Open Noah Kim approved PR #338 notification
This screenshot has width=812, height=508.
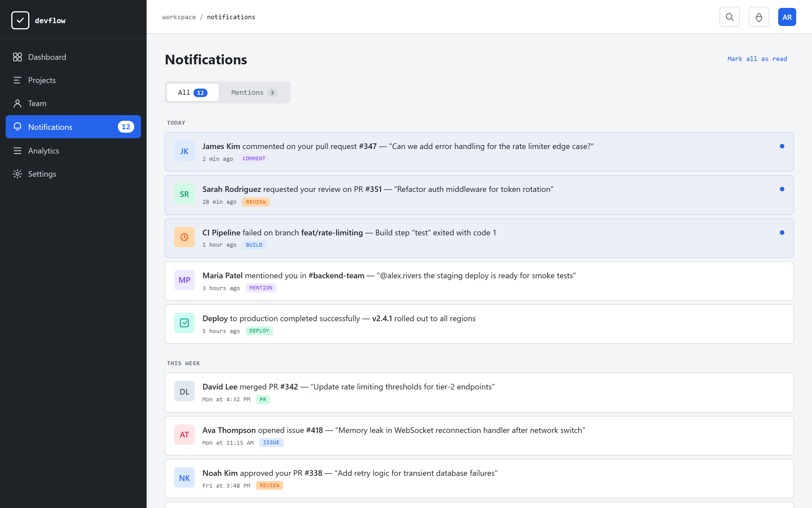479,478
